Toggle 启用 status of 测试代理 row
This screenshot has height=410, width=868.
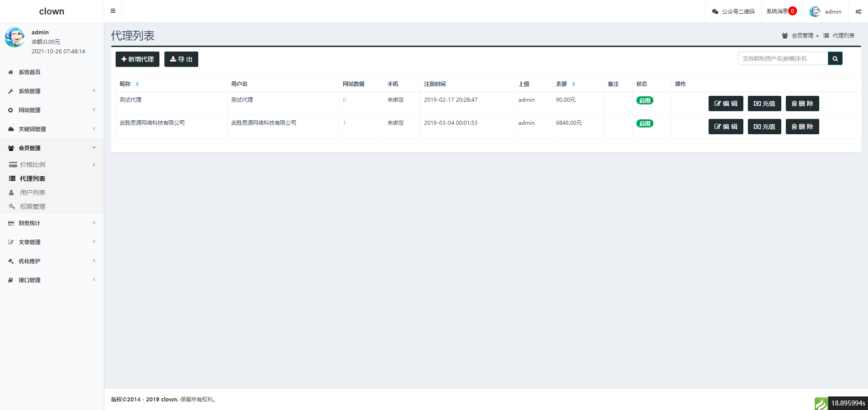645,100
